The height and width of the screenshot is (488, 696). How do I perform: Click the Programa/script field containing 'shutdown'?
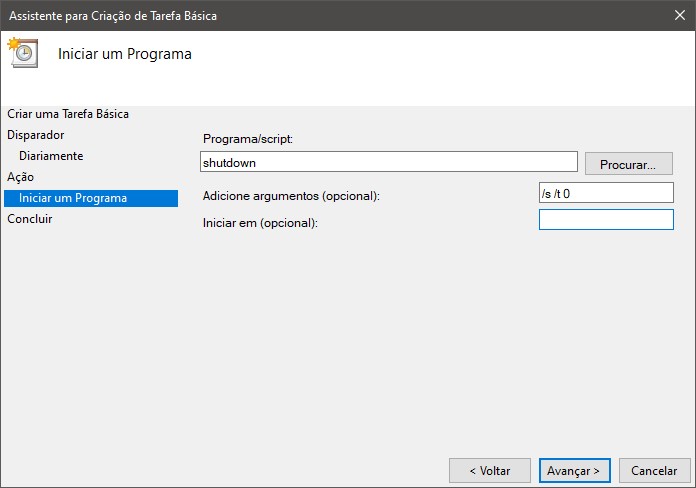[x=388, y=162]
